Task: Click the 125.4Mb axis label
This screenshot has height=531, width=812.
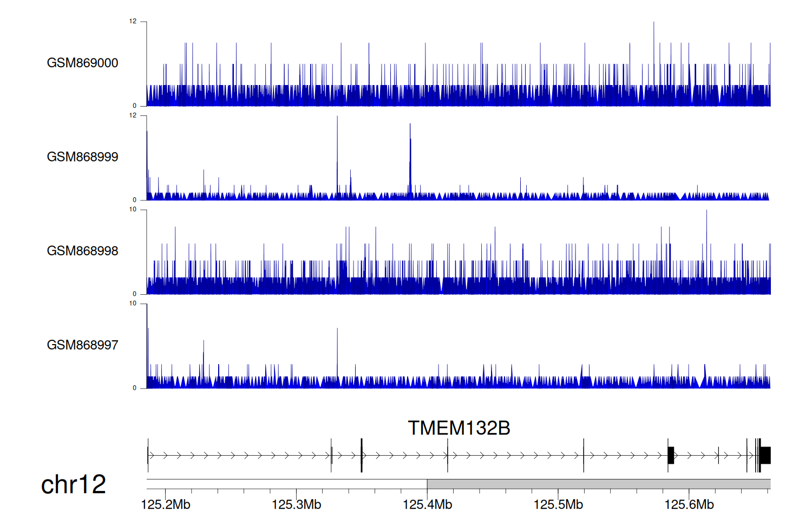Action: click(427, 505)
